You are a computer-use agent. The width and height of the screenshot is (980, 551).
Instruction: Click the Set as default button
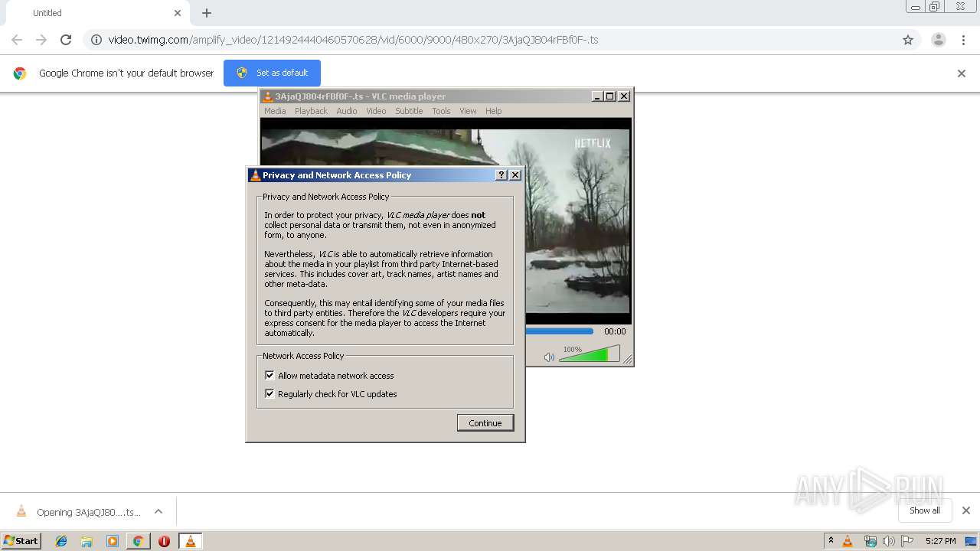coord(272,73)
